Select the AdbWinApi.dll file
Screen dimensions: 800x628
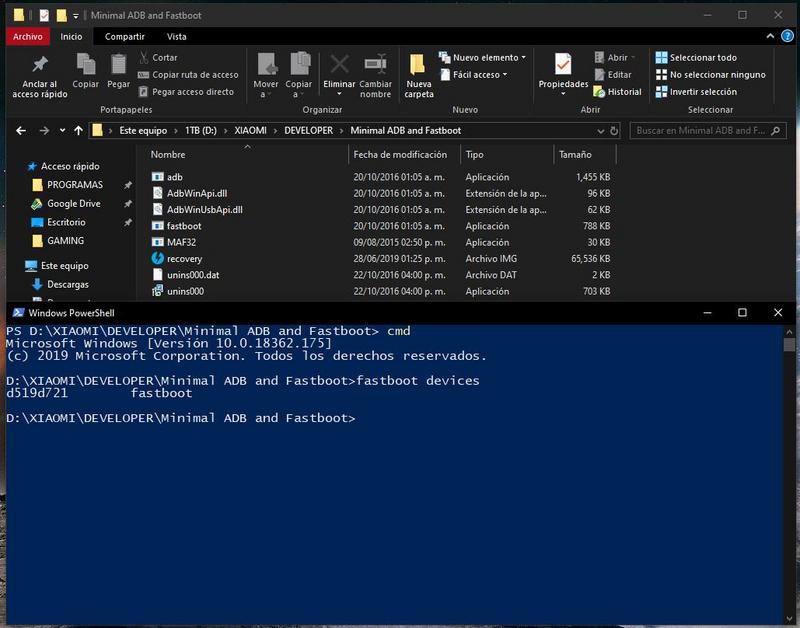pos(381,193)
